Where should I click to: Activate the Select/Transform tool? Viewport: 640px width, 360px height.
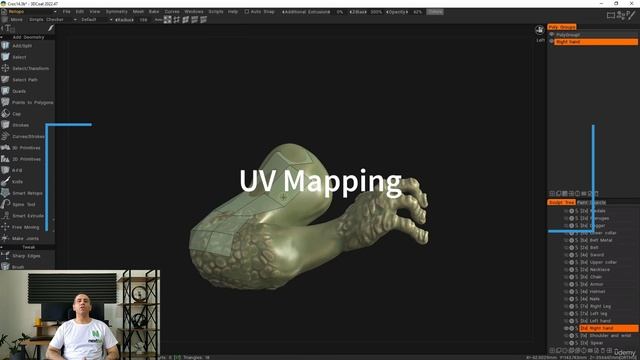click(x=27, y=69)
